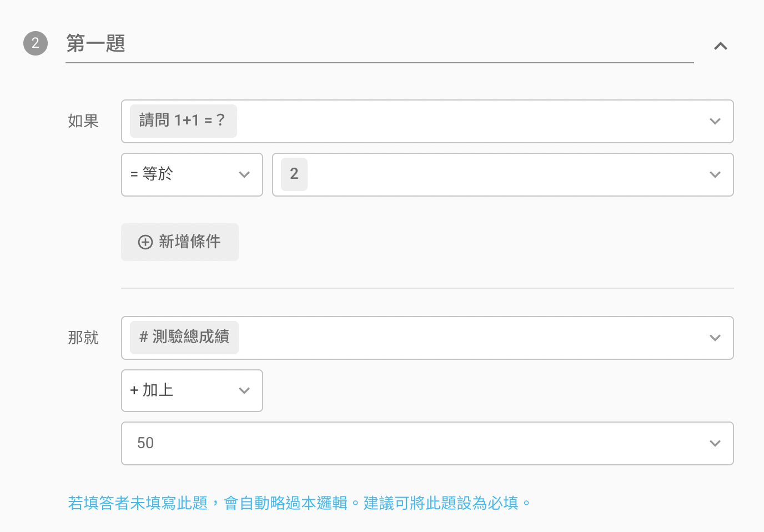Open the 請問 1+1 = ? question dropdown
This screenshot has width=764, height=532.
coord(428,121)
